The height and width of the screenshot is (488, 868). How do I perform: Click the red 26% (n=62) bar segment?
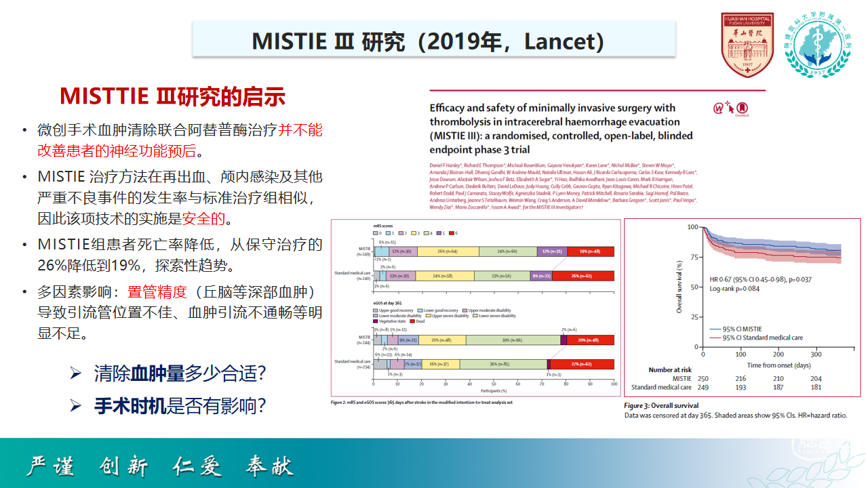[583, 276]
